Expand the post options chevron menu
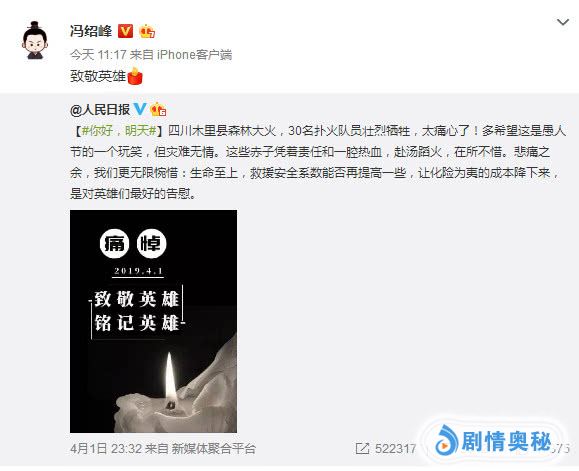The width and height of the screenshot is (579, 471). coord(562,22)
